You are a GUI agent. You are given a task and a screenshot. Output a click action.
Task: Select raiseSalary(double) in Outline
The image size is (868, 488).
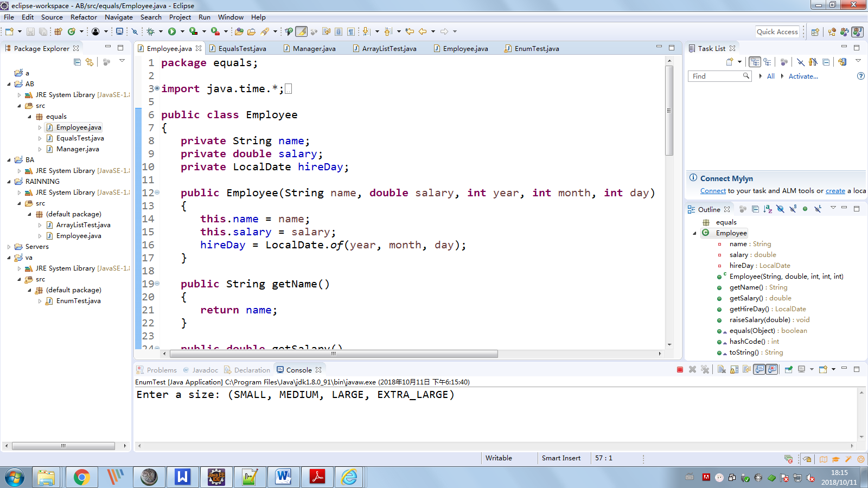[769, 320]
